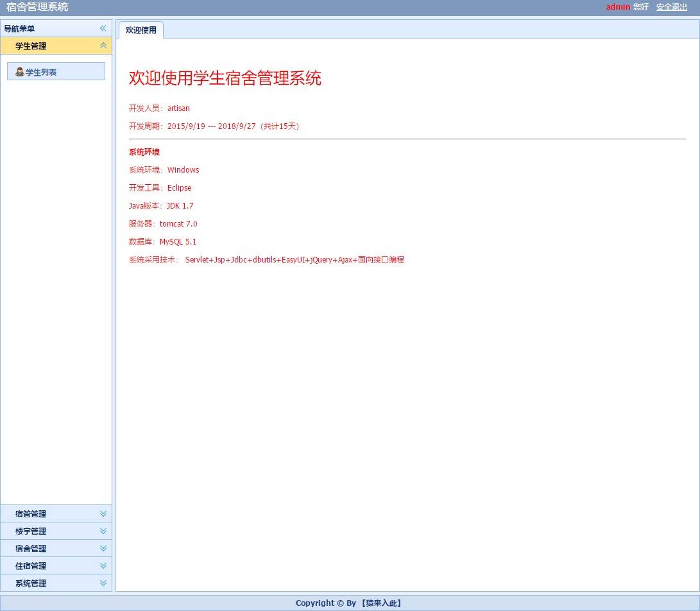Screen dimensions: 700x611
Task: Click the double-up chevron on 学生管理 header
Action: (103, 46)
